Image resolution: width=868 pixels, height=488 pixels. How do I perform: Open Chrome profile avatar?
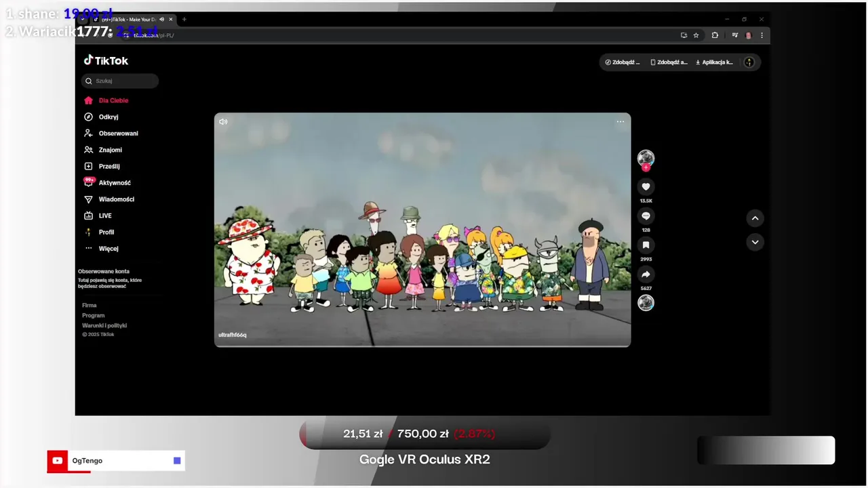coord(749,35)
